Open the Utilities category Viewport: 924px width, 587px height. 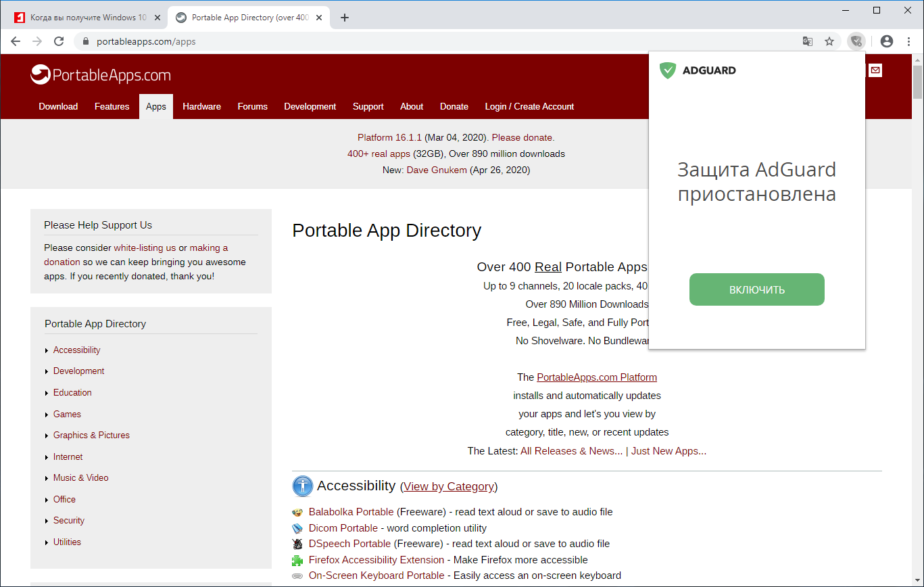click(67, 542)
